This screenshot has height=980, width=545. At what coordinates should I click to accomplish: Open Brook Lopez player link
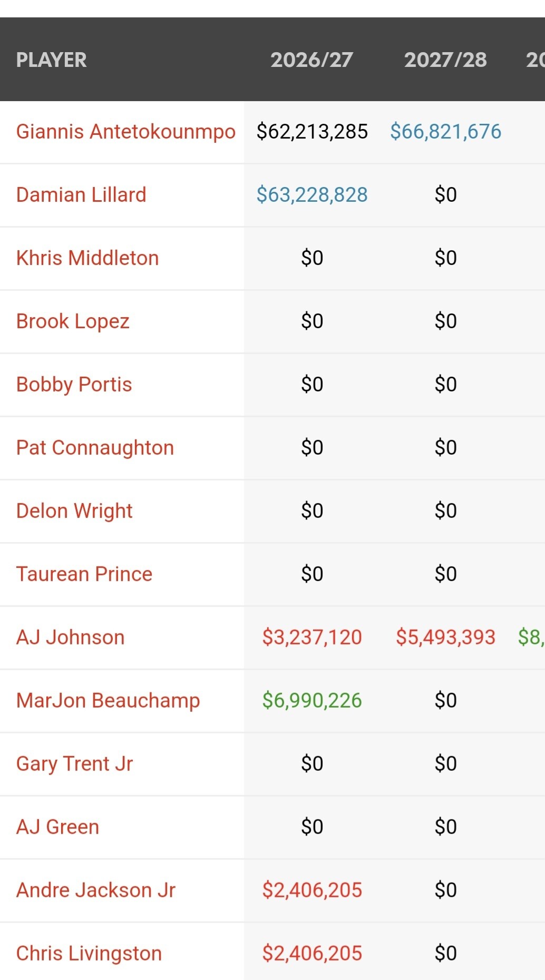[73, 321]
